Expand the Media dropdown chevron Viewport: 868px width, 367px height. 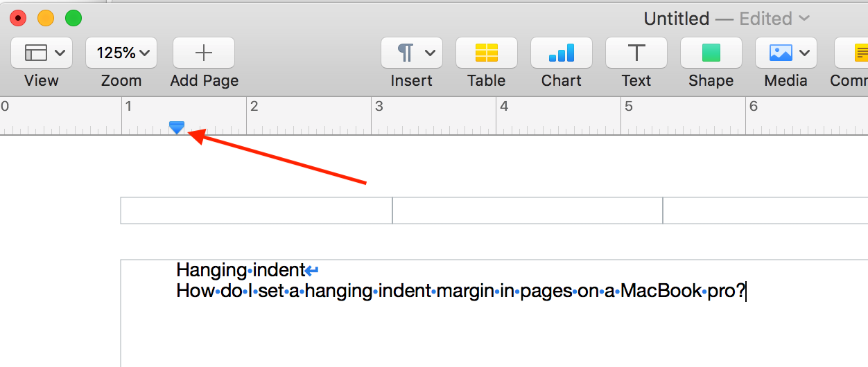click(x=804, y=53)
